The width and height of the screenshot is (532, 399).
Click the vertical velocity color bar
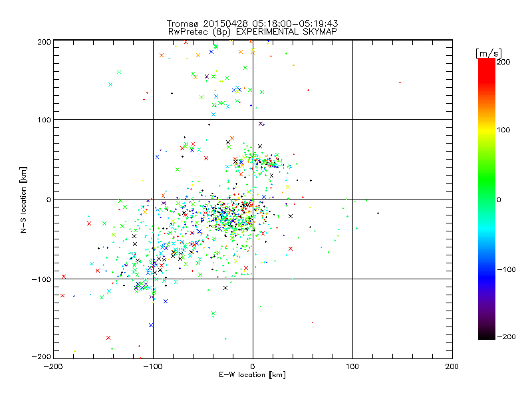coord(487,199)
